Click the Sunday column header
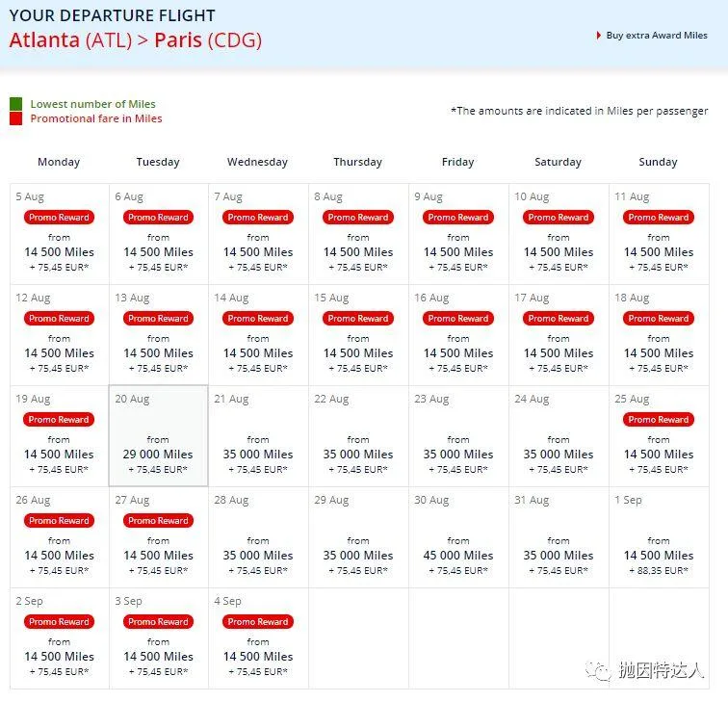 (659, 162)
